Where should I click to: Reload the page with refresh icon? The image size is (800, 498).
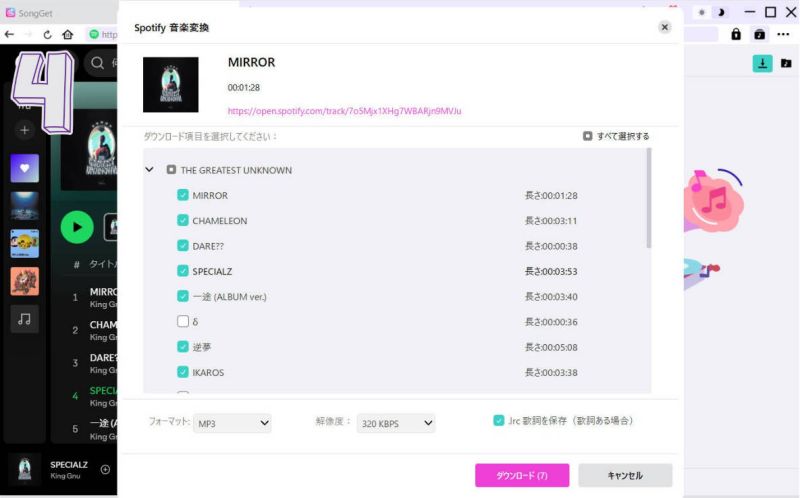pos(47,34)
